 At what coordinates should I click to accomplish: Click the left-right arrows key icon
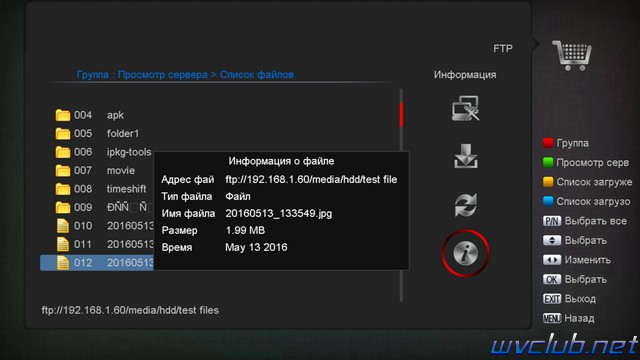pyautogui.click(x=552, y=260)
